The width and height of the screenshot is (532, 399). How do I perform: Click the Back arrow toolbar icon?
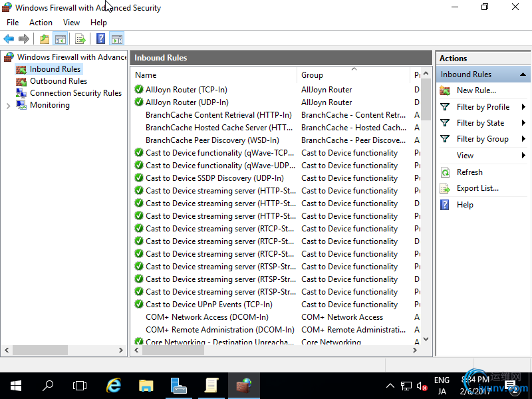point(9,39)
